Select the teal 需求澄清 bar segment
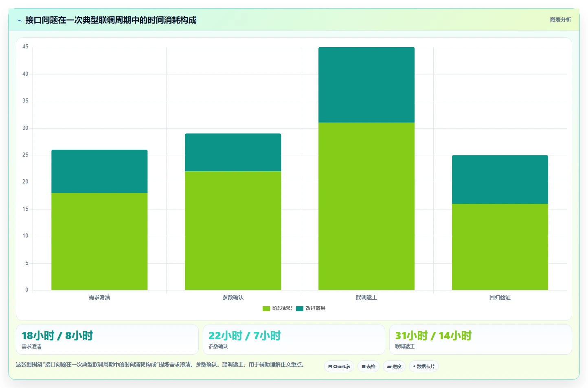Screen dimensions: 588x388 [x=99, y=171]
